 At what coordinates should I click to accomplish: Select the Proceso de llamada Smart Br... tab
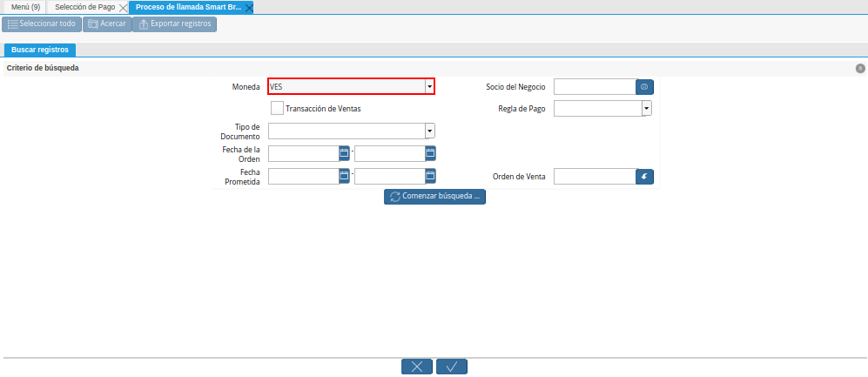[x=188, y=7]
